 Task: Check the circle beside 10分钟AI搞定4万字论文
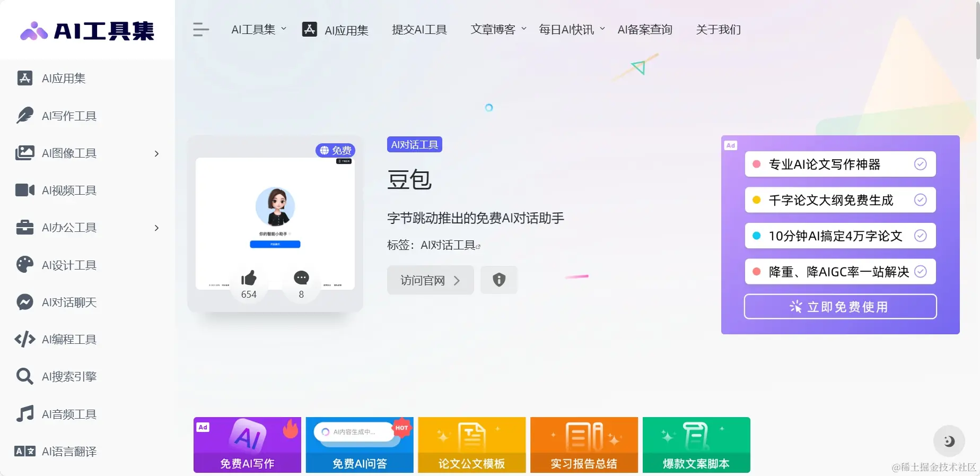[x=921, y=236]
